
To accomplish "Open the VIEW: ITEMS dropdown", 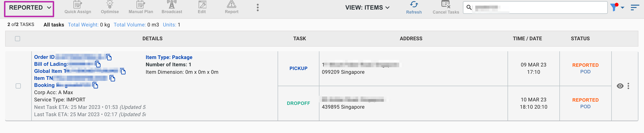I will coord(367,7).
